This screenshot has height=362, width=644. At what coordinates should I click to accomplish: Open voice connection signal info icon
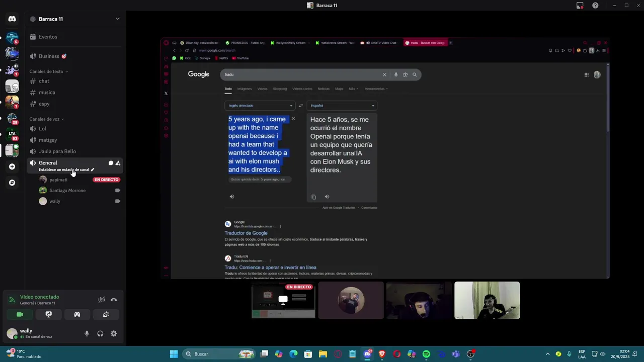(x=12, y=300)
